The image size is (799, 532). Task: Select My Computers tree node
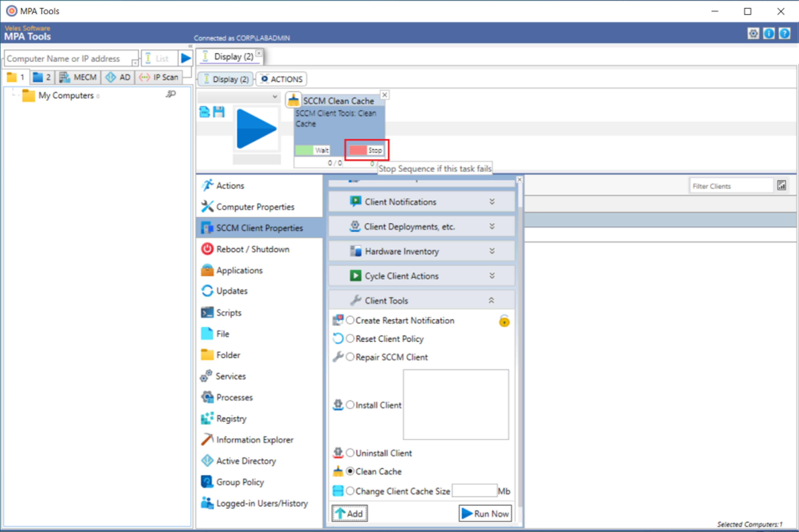[x=66, y=95]
